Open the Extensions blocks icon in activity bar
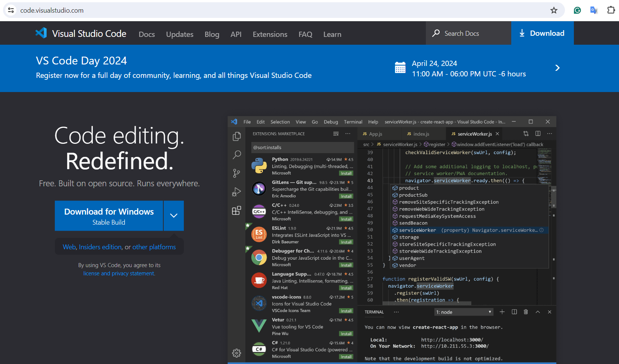Screen dimensions: 619x364 coord(236,211)
